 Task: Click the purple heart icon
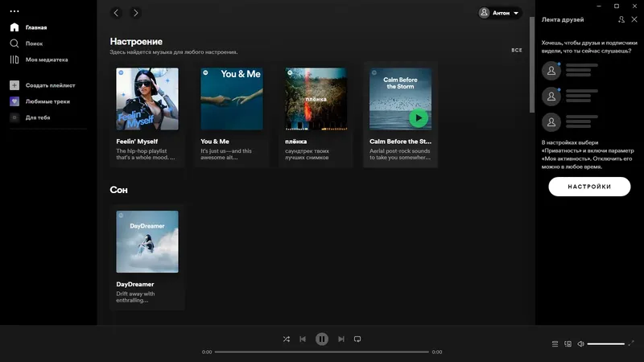[x=14, y=101]
